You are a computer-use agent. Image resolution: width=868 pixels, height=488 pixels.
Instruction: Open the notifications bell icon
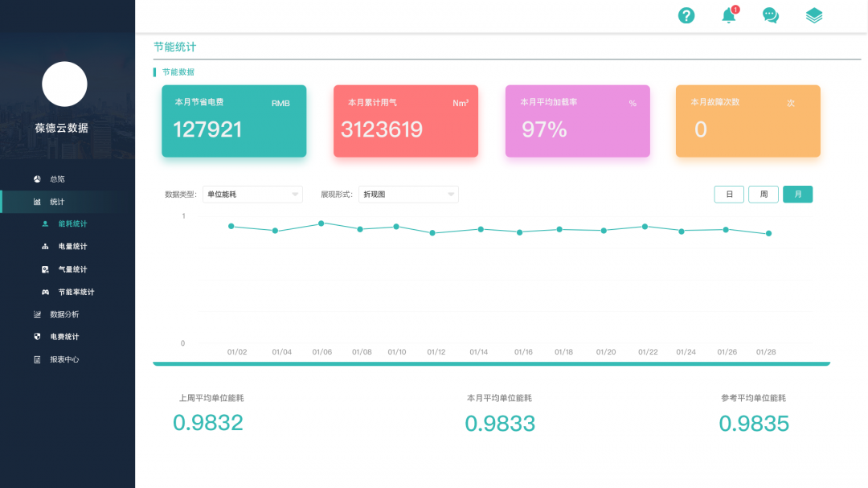point(729,15)
